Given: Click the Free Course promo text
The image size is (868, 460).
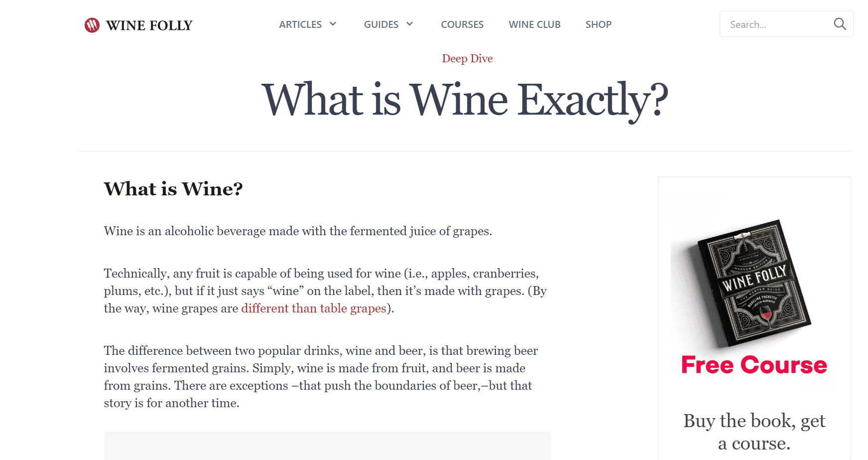Looking at the screenshot, I should coord(754,365).
